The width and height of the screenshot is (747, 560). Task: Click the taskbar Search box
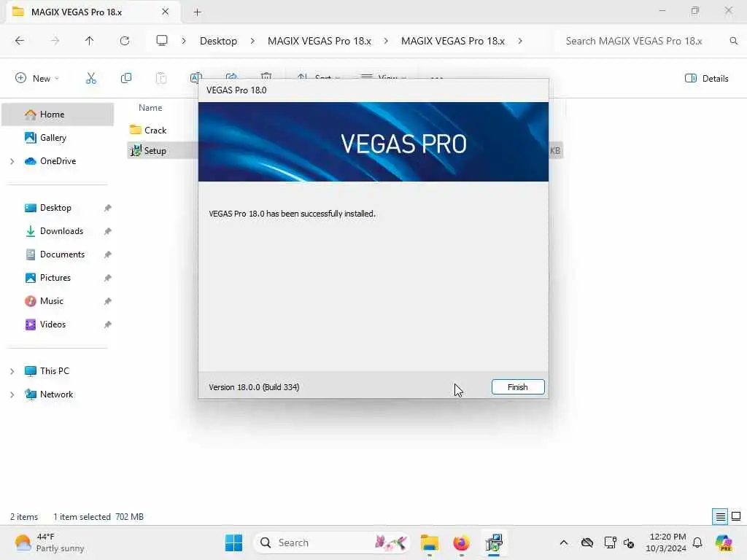(x=332, y=542)
